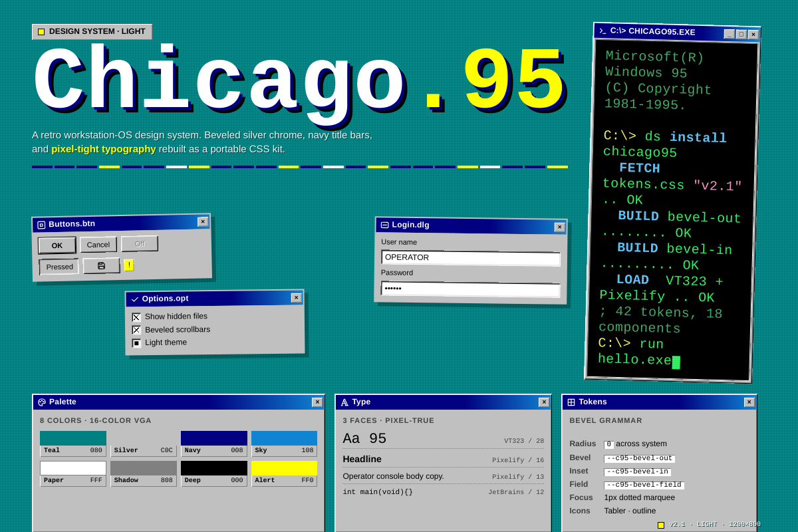
Task: Click the OK button in Buttons.btn
Action: click(x=57, y=245)
